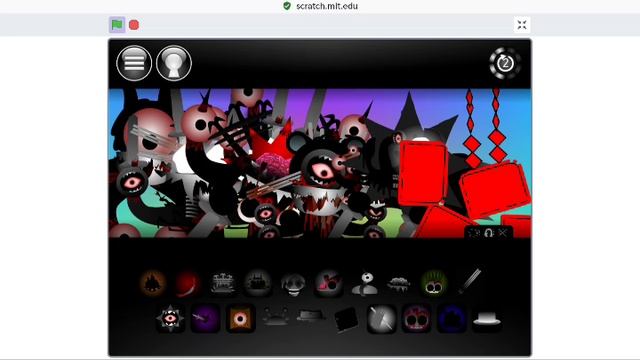Viewport: 640px width, 360px height.
Task: Select the gray mushroom trees sound icon
Action: tap(222, 283)
